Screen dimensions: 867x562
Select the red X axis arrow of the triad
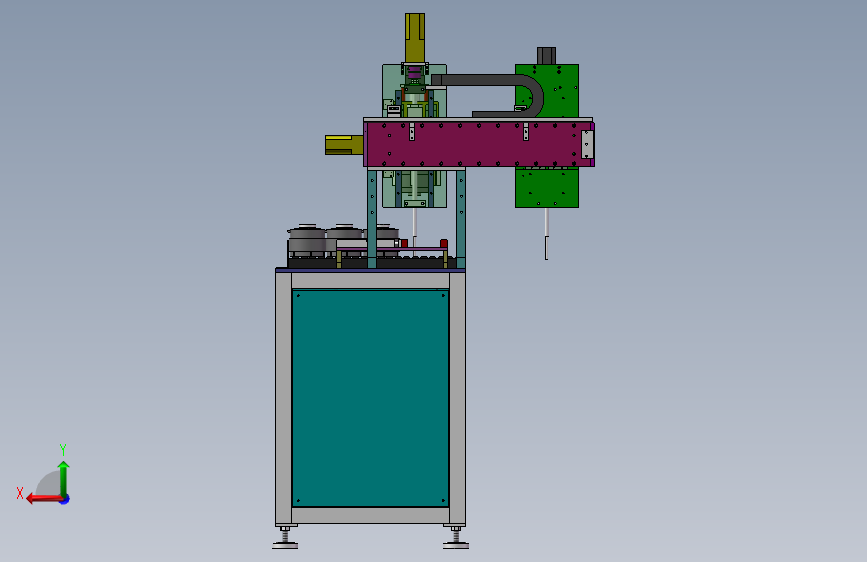(x=43, y=499)
